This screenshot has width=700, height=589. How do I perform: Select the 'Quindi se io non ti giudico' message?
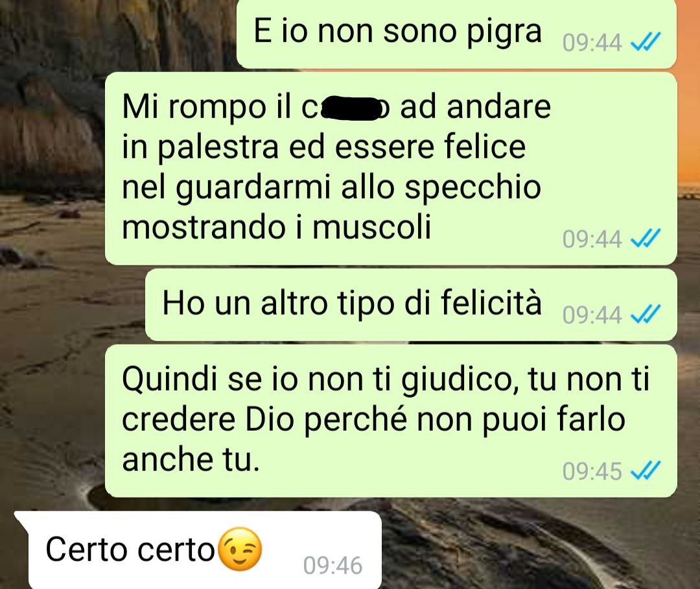coord(391,421)
